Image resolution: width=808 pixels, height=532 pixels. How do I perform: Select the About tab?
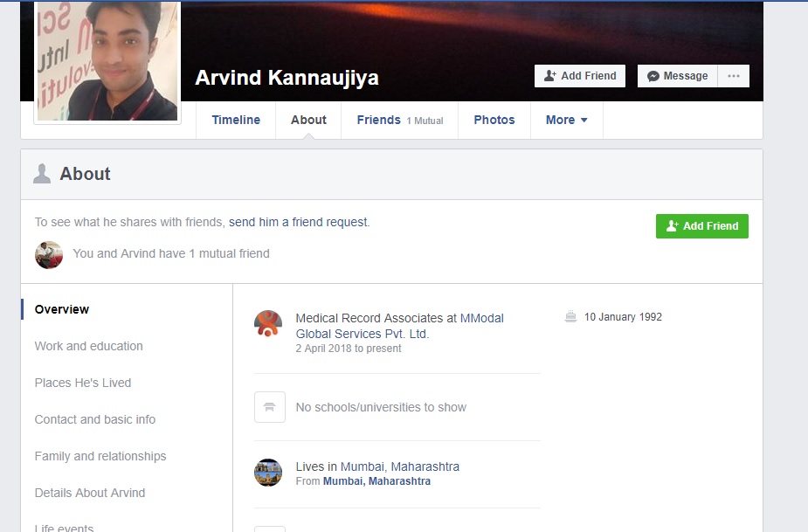point(308,120)
